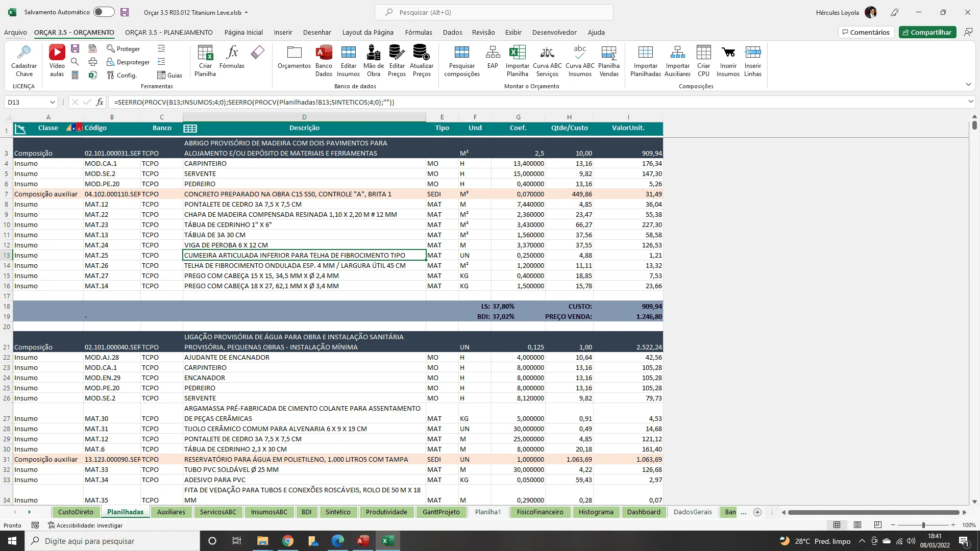The image size is (980, 551).
Task: Click the Guias button
Action: pyautogui.click(x=169, y=75)
